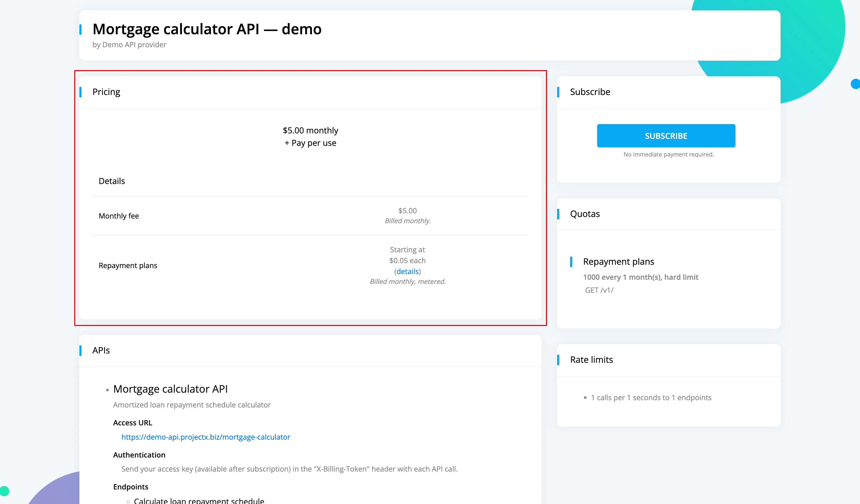Select '1 calls per 1 seconds to 1 endpoints'
This screenshot has width=860, height=504.
coord(651,398)
